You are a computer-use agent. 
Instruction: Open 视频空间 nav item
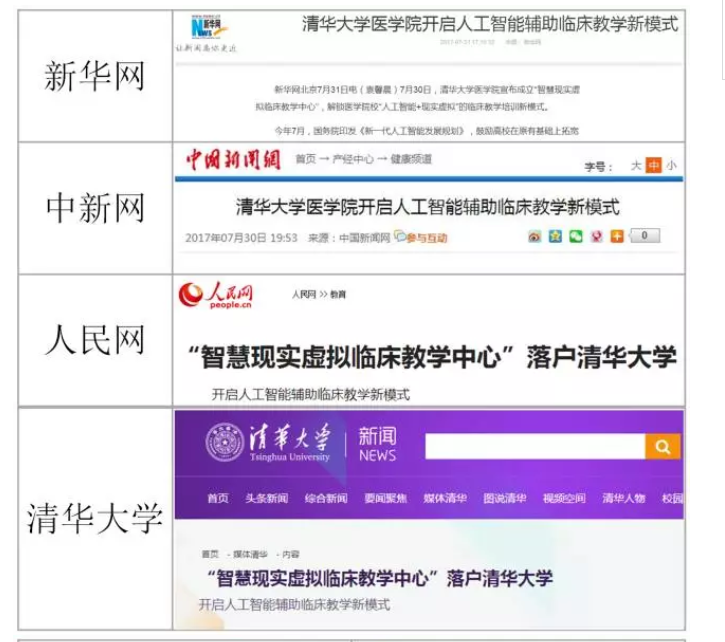point(564,498)
